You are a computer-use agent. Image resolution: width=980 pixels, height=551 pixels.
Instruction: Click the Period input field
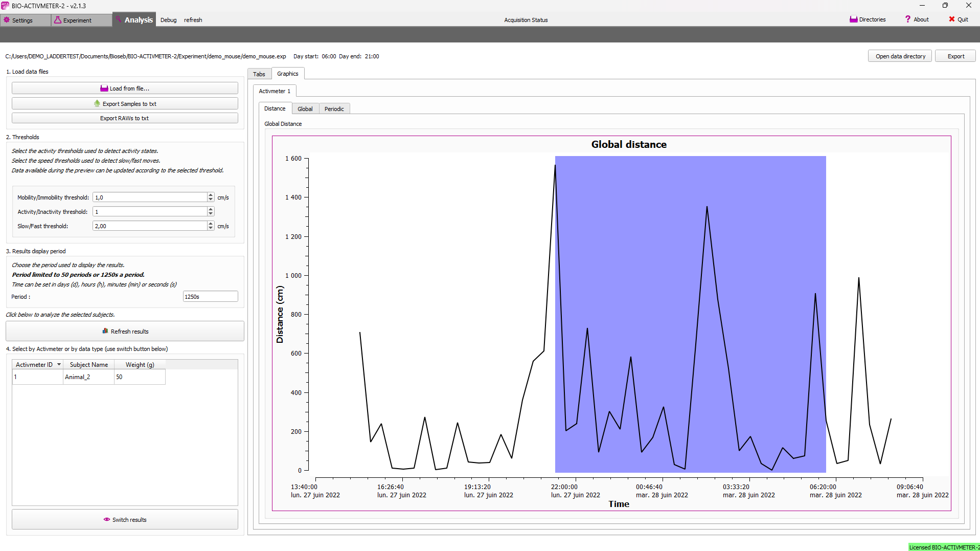pos(210,297)
